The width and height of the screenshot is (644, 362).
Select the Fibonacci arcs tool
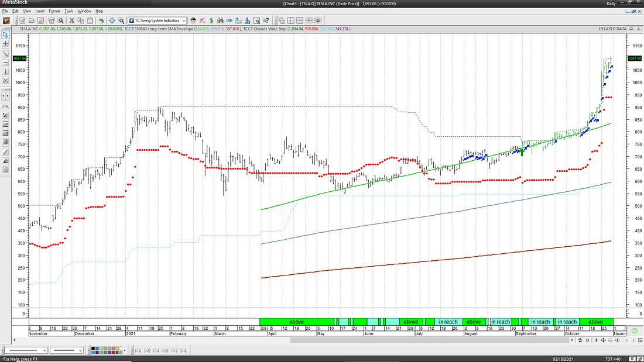click(x=5, y=106)
